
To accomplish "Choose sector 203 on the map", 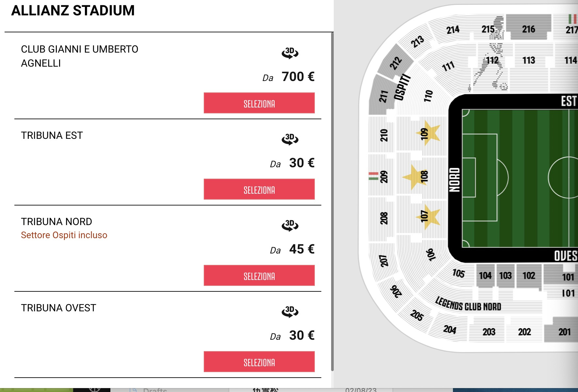I will (489, 332).
